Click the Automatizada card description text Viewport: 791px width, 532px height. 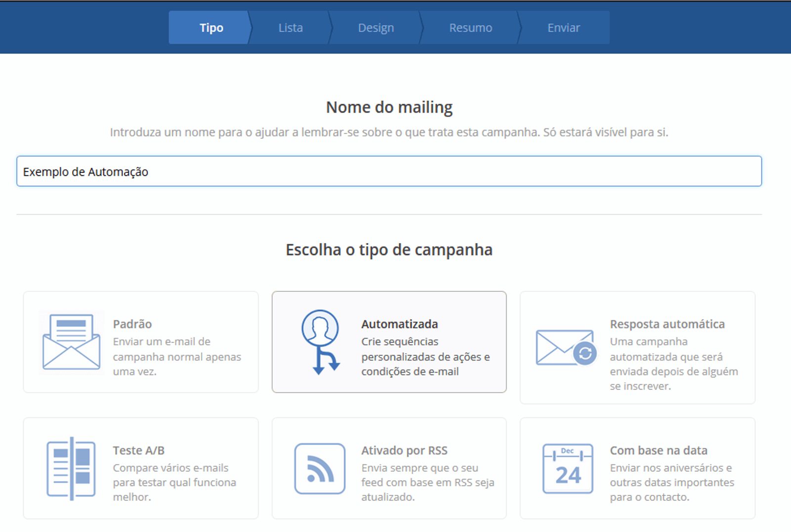[x=425, y=357]
